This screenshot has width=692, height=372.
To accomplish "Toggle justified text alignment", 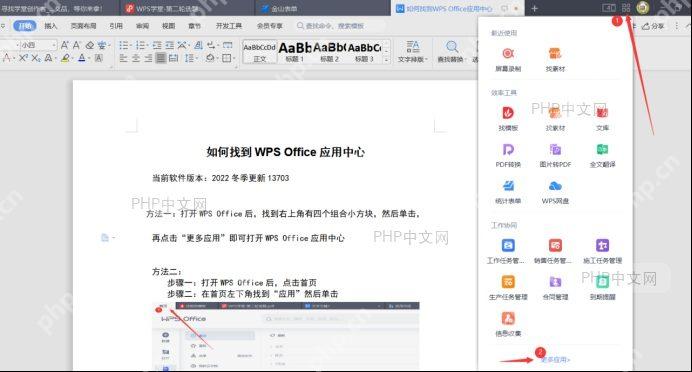I will click(161, 58).
